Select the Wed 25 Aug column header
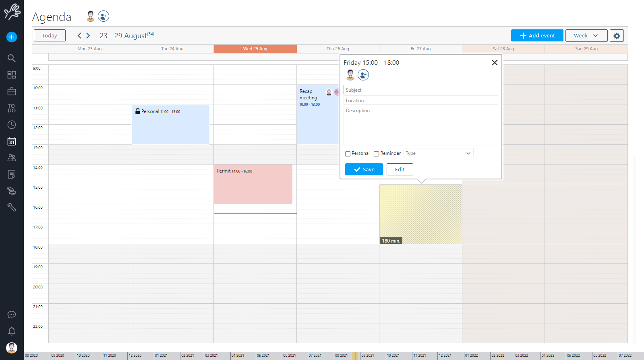Viewport: 644px width, 360px height. (x=255, y=49)
